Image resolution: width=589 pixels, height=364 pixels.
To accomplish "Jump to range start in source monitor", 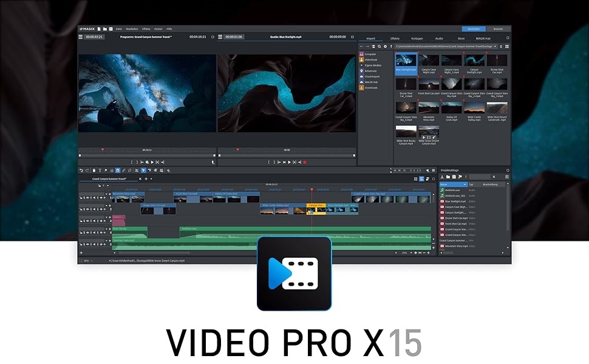I will click(279, 162).
